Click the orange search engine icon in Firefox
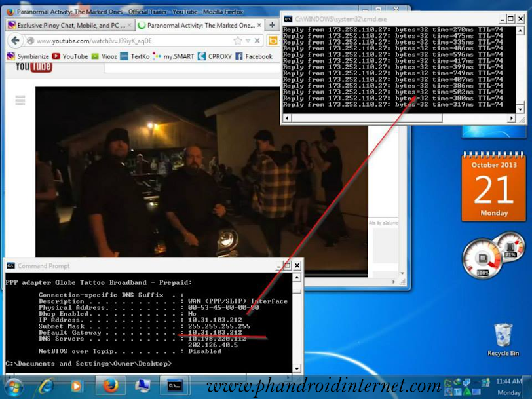Viewport: 532px width, 399px height. (x=273, y=41)
